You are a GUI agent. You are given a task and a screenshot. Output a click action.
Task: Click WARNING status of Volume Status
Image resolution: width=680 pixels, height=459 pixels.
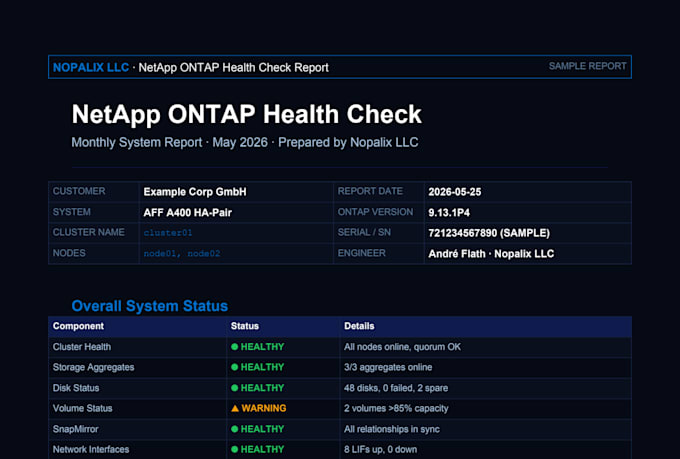264,409
